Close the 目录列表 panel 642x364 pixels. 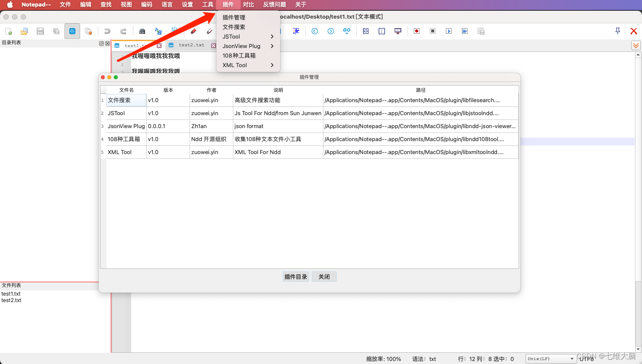[107, 43]
